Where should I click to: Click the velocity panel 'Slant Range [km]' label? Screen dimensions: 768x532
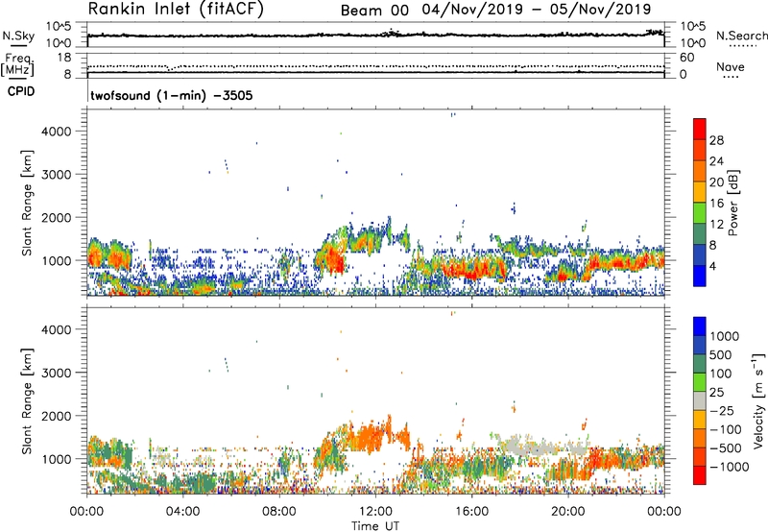coord(27,400)
